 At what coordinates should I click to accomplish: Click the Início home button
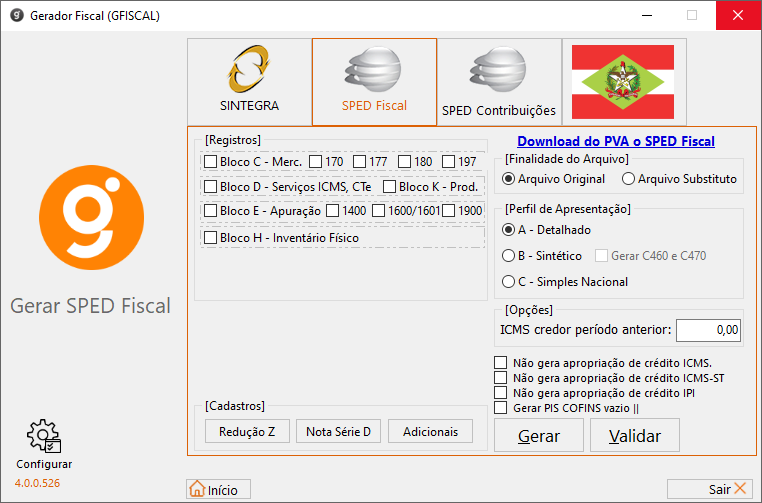(218, 489)
